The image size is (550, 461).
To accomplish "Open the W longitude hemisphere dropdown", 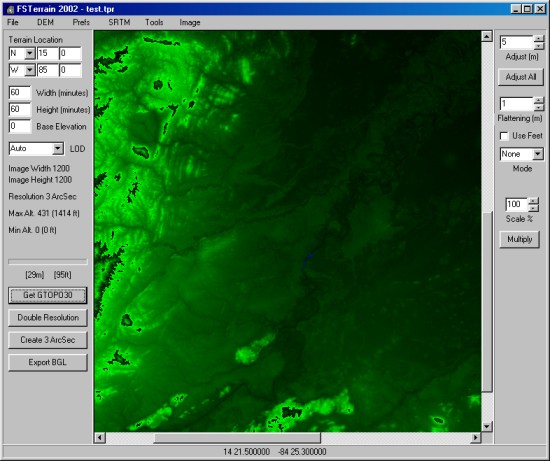I will [x=30, y=70].
